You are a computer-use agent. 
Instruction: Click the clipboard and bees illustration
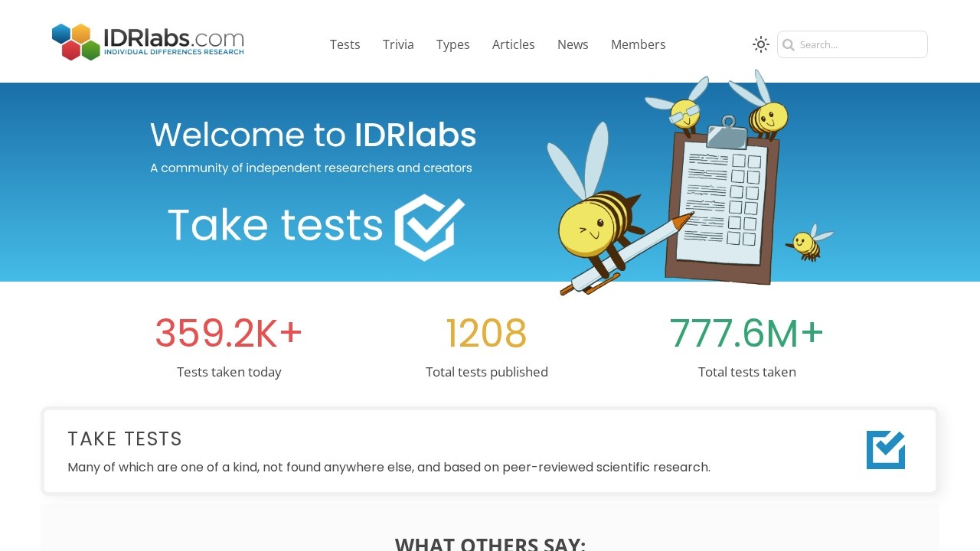click(691, 182)
